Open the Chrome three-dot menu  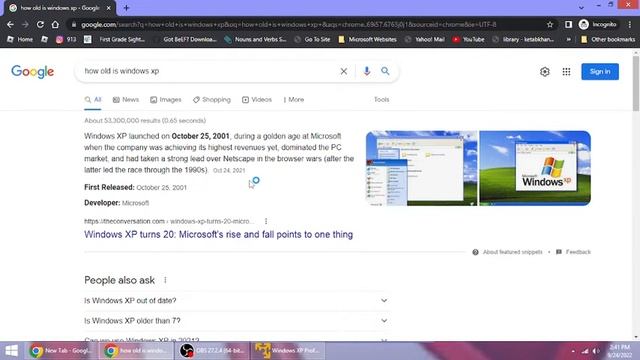pos(630,24)
